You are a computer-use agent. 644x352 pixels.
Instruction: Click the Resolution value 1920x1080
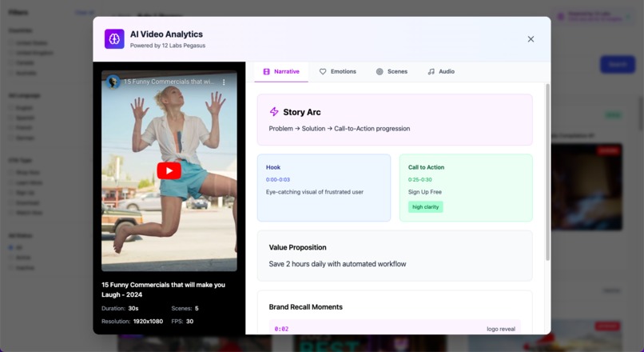tap(148, 322)
